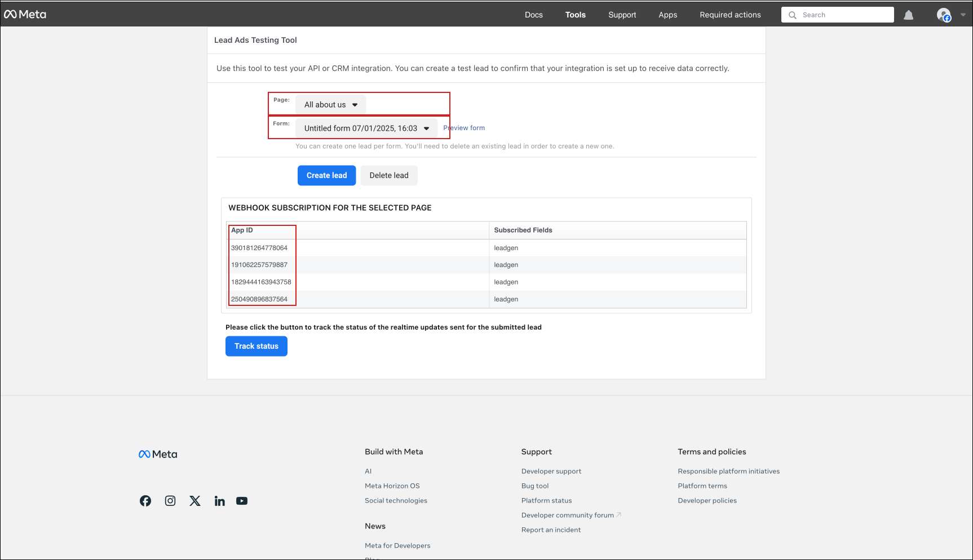Viewport: 973px width, 560px height.
Task: Click the Meta logo in top navigation bar
Action: click(25, 15)
